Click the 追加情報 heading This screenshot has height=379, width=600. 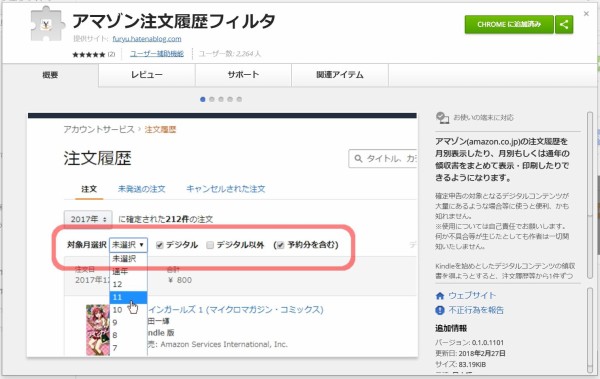tap(451, 328)
